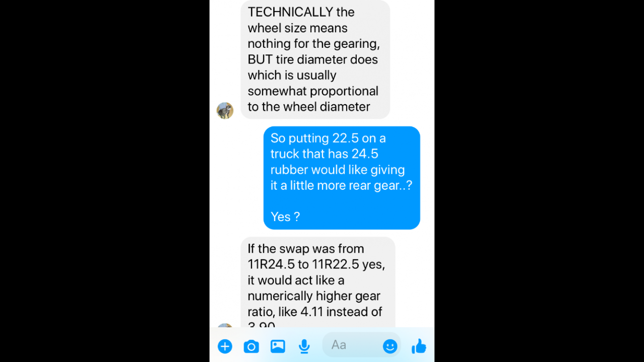Open the sender's avatar beside first gray message
This screenshot has height=362, width=644.
(x=225, y=111)
